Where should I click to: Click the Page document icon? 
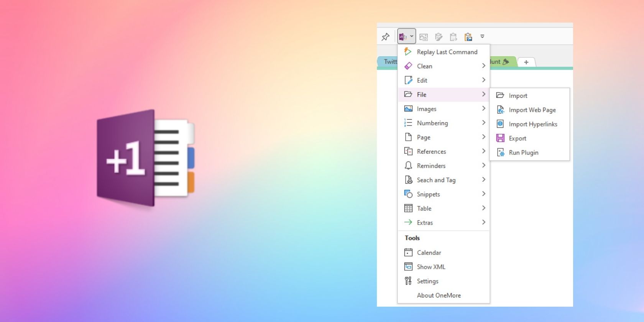[x=408, y=137]
